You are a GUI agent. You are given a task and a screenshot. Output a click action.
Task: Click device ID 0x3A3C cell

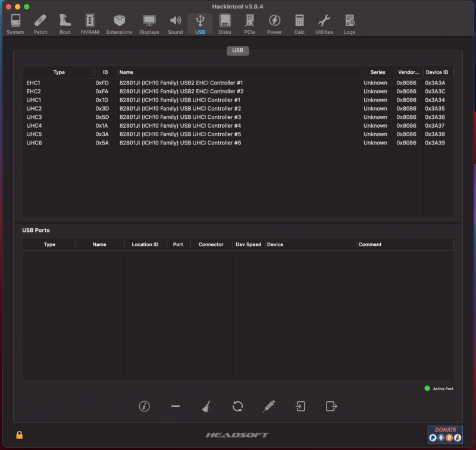(435, 92)
